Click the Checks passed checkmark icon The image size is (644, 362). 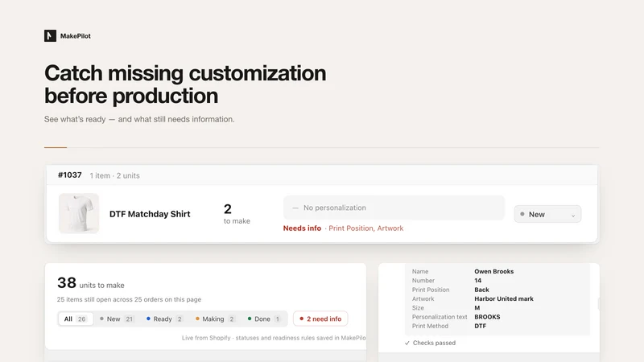tap(407, 343)
